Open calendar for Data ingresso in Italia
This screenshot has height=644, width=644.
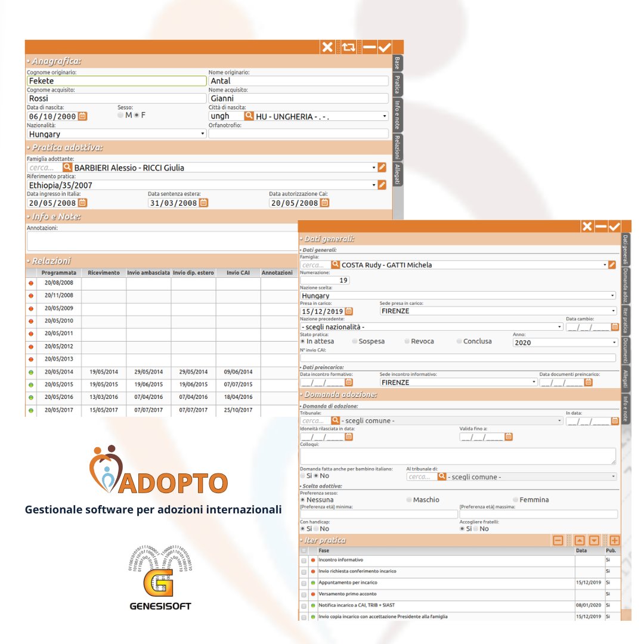coord(82,203)
